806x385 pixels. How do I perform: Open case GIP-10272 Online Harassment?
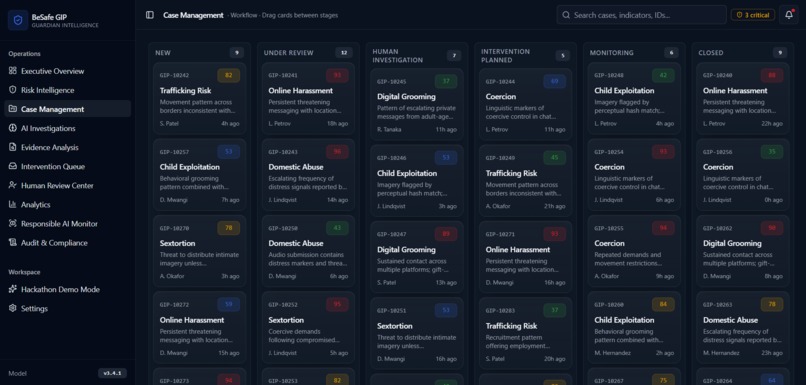pos(199,327)
